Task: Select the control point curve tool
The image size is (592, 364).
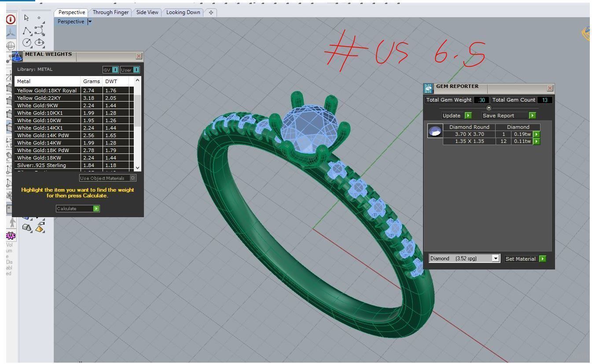Action: pyautogui.click(x=40, y=30)
